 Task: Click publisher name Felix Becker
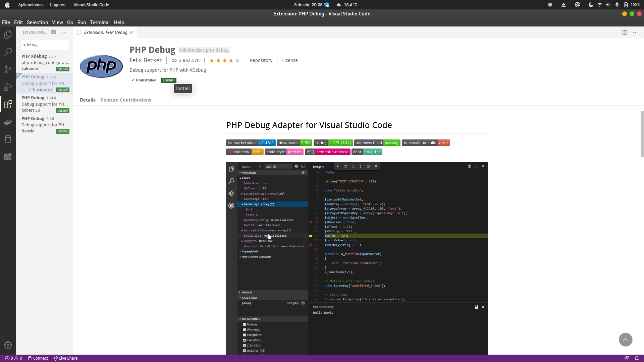pos(146,60)
